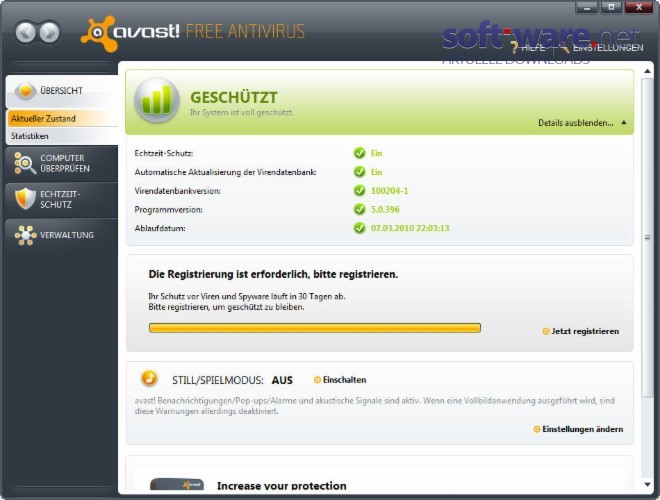Open Verwaltung section
This screenshot has height=500, width=660.
pos(62,235)
